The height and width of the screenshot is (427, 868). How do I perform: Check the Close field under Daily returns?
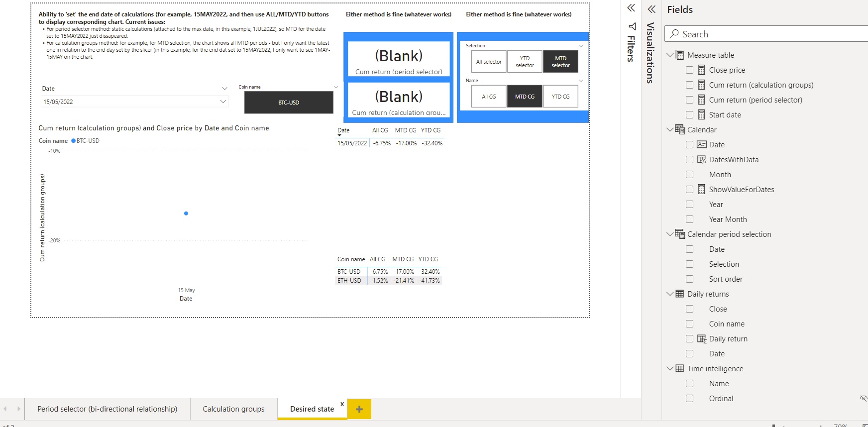(x=689, y=309)
